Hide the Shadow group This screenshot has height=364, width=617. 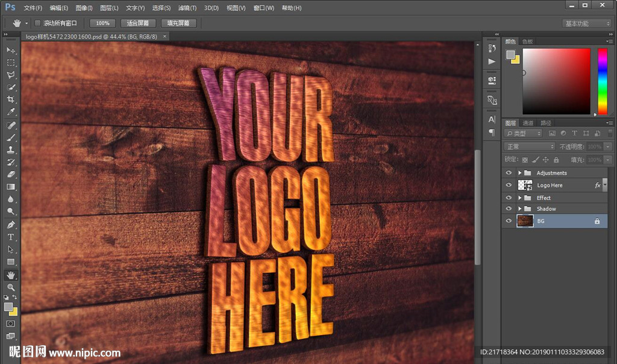coord(509,209)
